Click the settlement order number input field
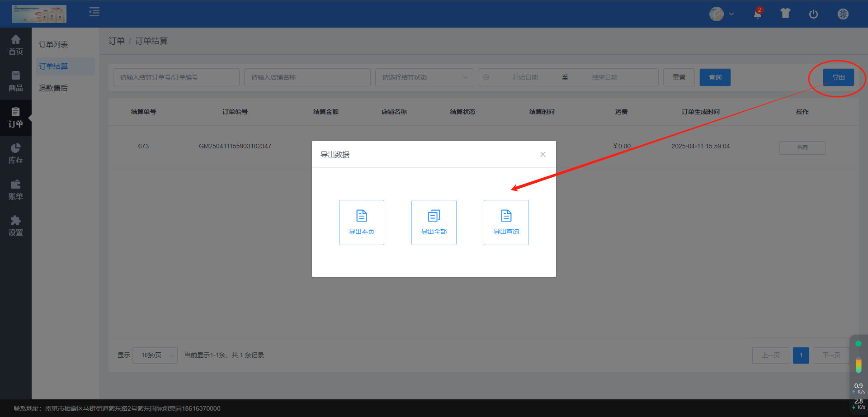Viewport: 868px width, 417px height. [x=176, y=77]
